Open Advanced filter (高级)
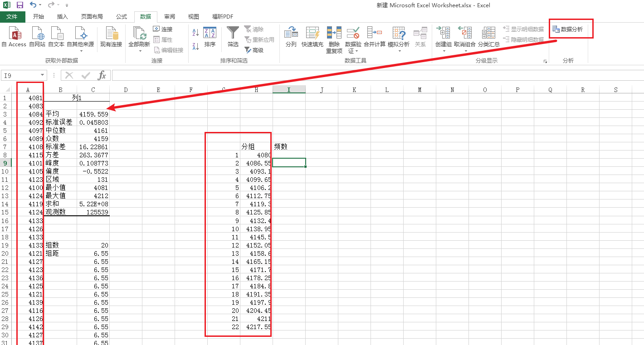This screenshot has width=644, height=345. (254, 50)
